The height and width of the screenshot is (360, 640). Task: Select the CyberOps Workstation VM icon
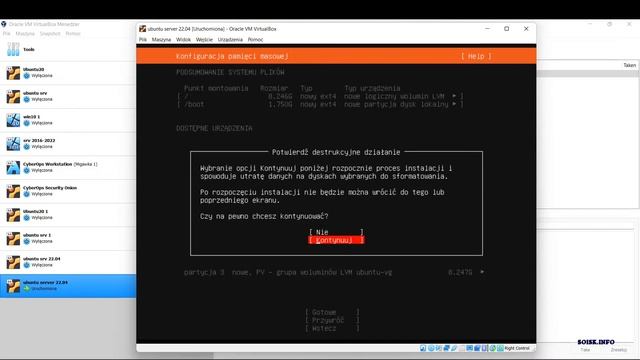pyautogui.click(x=13, y=167)
